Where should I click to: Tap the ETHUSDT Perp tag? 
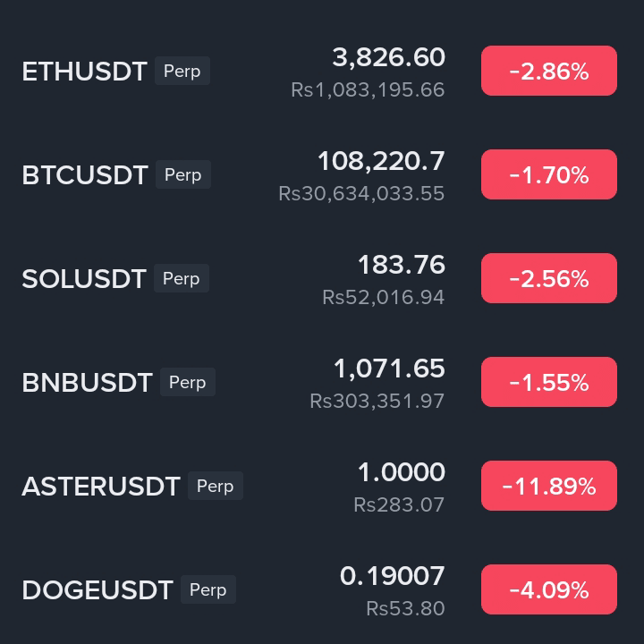pos(182,71)
